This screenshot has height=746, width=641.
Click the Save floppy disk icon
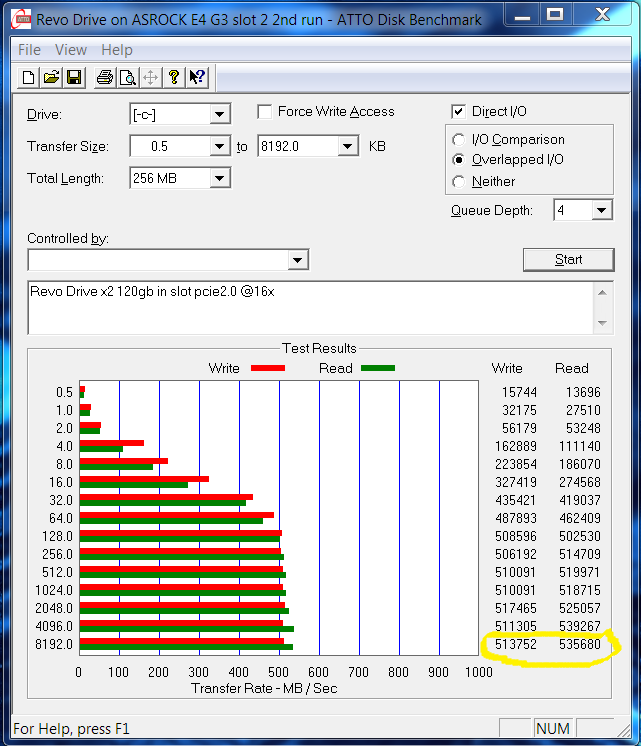click(74, 77)
